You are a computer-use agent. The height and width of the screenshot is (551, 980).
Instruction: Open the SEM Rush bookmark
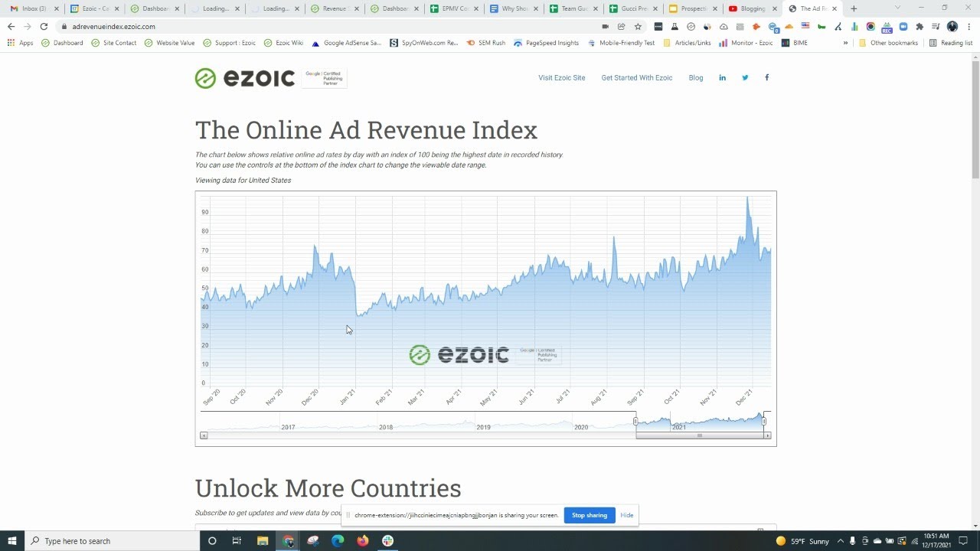485,43
